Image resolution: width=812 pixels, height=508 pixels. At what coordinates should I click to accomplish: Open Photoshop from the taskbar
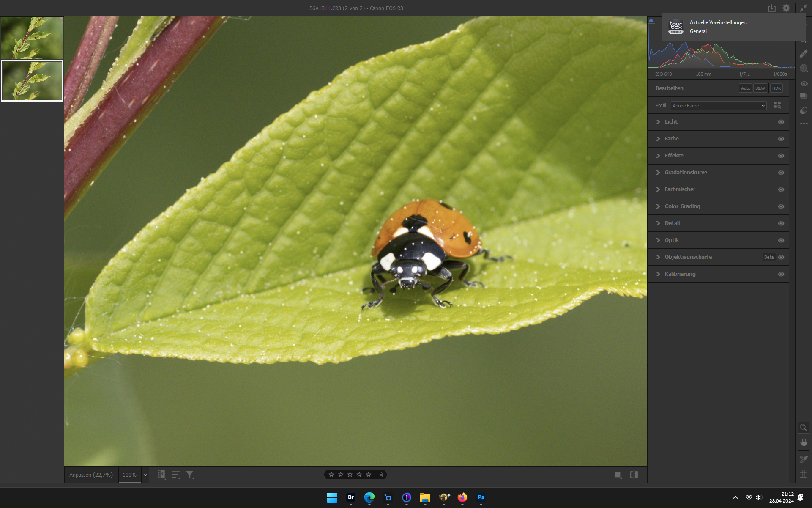click(481, 498)
